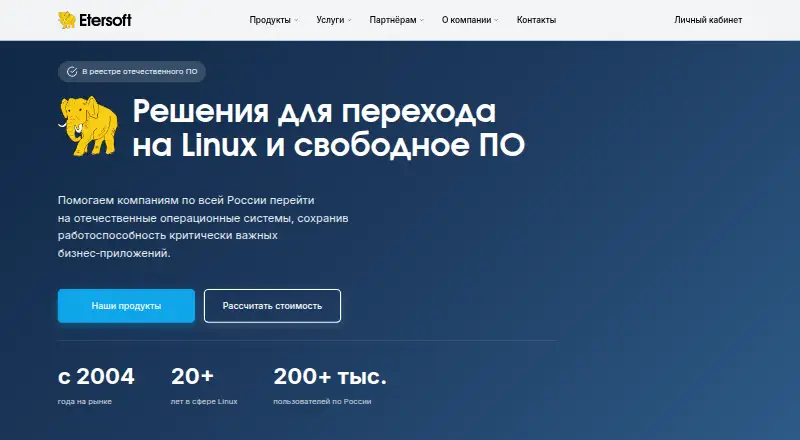Expand the Партнёрам dropdown chevron
Screen dimensions: 800x440
[x=422, y=20]
